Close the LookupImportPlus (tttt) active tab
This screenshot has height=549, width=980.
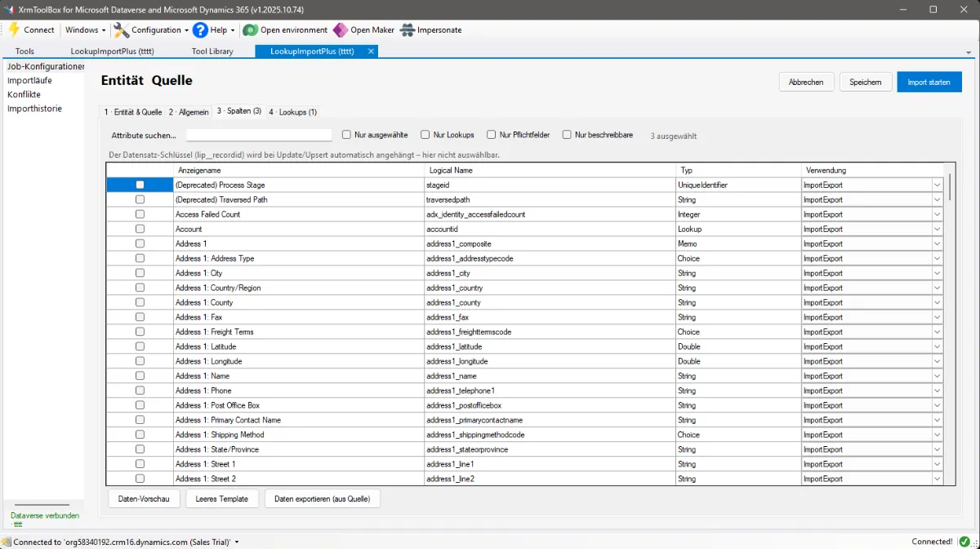click(371, 51)
